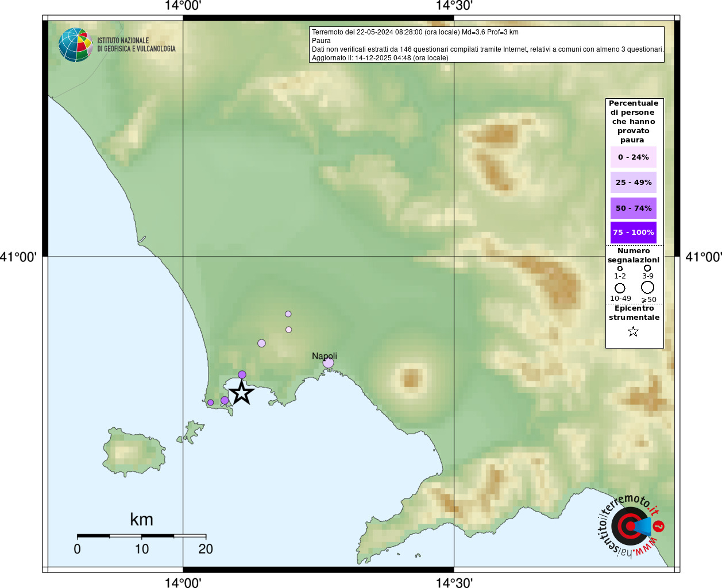Click the scale bar '10' value

coord(142,549)
